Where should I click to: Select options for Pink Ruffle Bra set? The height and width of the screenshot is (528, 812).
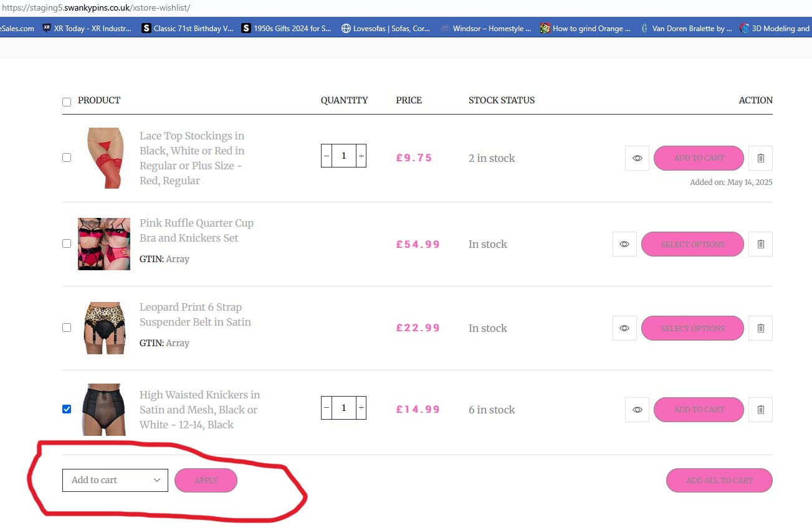click(692, 244)
